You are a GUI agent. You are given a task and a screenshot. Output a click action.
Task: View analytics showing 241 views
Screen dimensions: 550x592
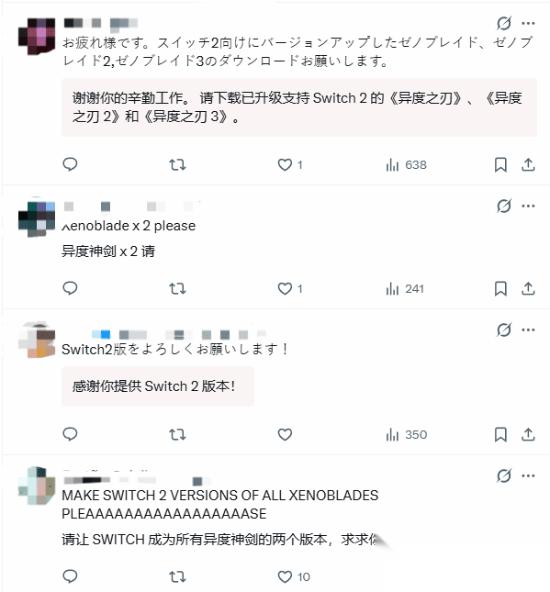pyautogui.click(x=405, y=289)
